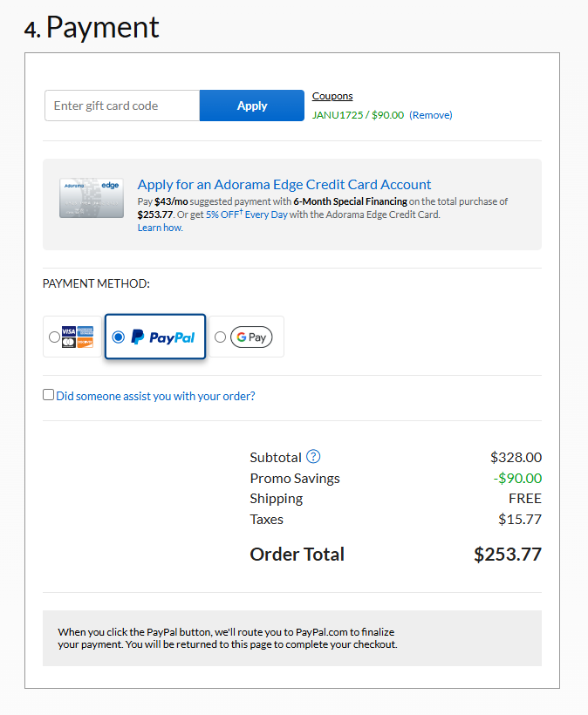The height and width of the screenshot is (715, 588).
Task: Check the order assistance checkbox
Action: [49, 395]
